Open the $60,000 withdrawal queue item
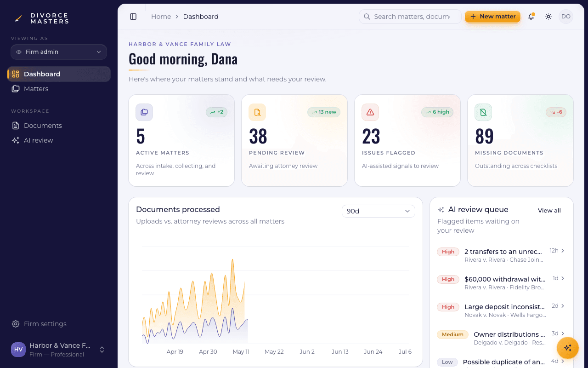The height and width of the screenshot is (368, 588). tap(501, 283)
